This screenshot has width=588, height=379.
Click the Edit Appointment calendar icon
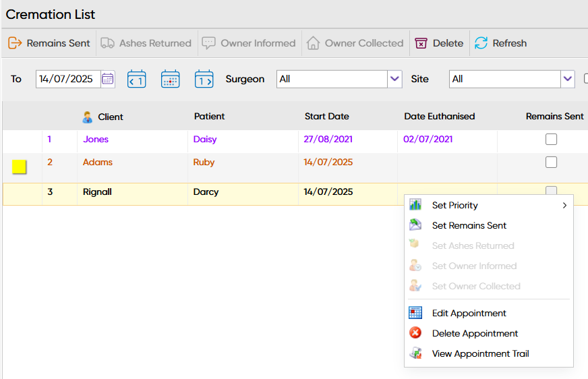[415, 313]
